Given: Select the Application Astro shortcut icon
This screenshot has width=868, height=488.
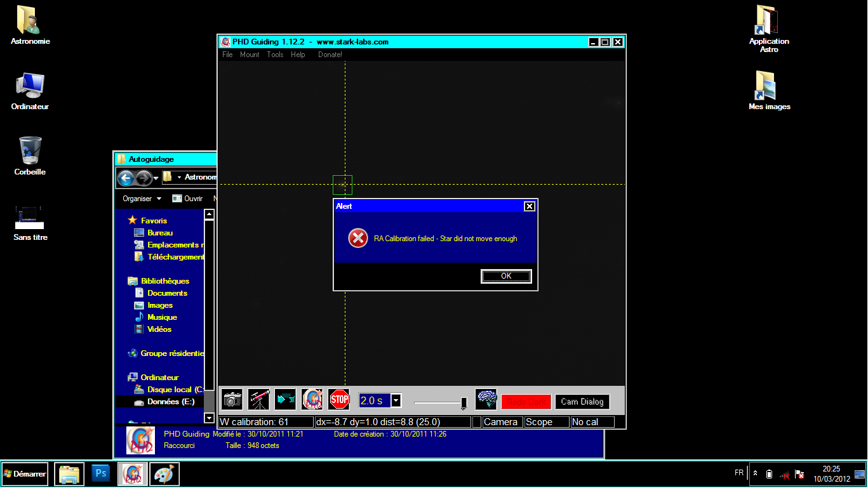Looking at the screenshot, I should (x=769, y=29).
